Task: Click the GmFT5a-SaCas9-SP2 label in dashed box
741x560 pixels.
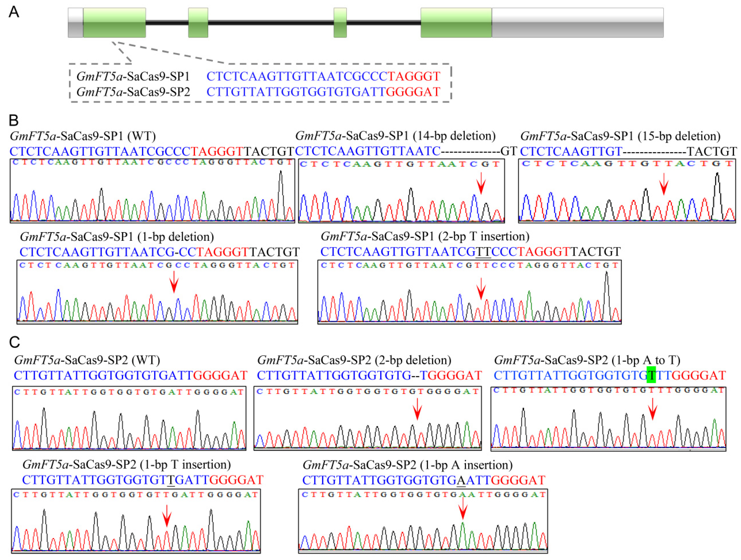Action: (133, 92)
